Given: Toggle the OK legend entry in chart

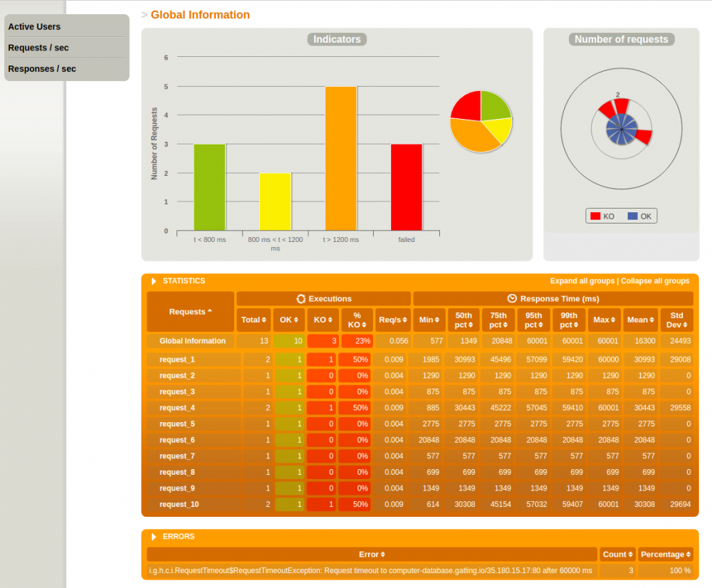Looking at the screenshot, I should click(640, 216).
